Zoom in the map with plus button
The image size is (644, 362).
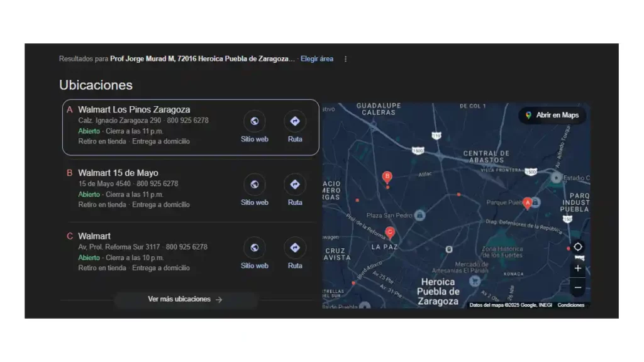578,268
